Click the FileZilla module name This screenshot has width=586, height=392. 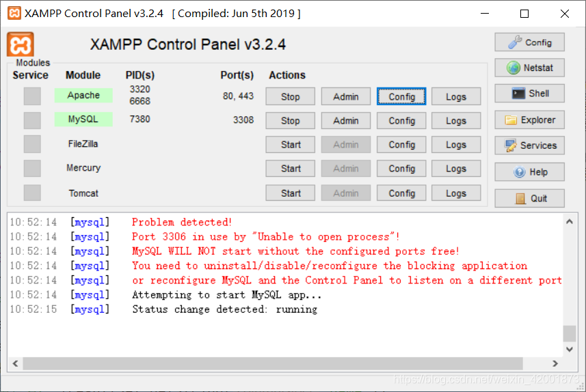[x=83, y=143]
